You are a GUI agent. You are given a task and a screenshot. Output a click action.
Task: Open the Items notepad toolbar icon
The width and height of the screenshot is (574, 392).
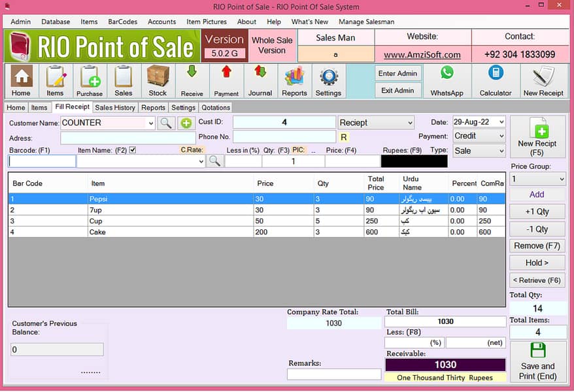[56, 81]
